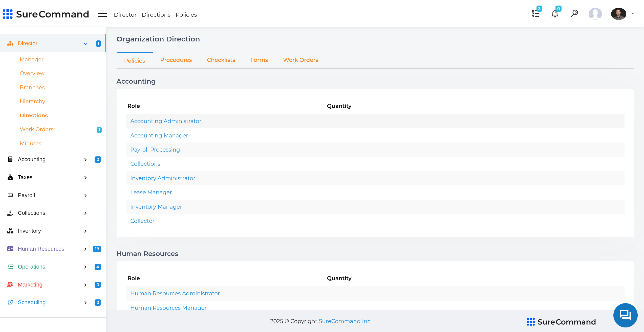Image resolution: width=644 pixels, height=332 pixels.
Task: Click the SureCommand Inc footer link
Action: 344,321
